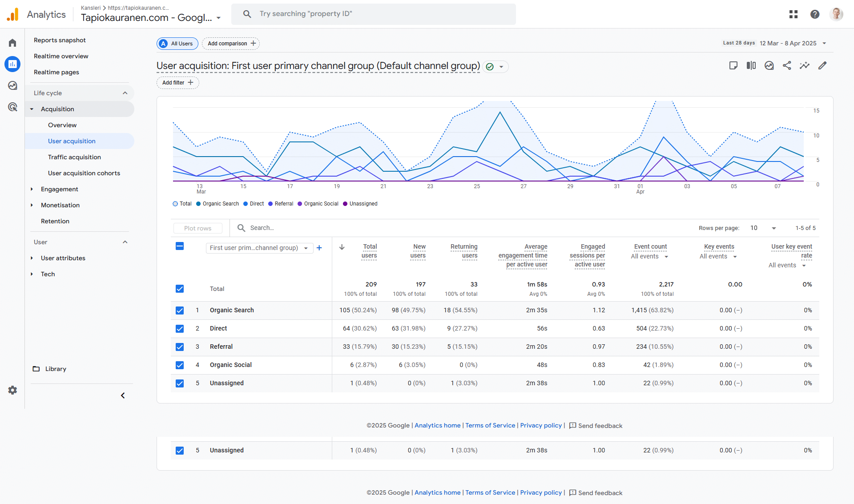The width and height of the screenshot is (854, 504).
Task: Open the user account avatar
Action: [836, 14]
